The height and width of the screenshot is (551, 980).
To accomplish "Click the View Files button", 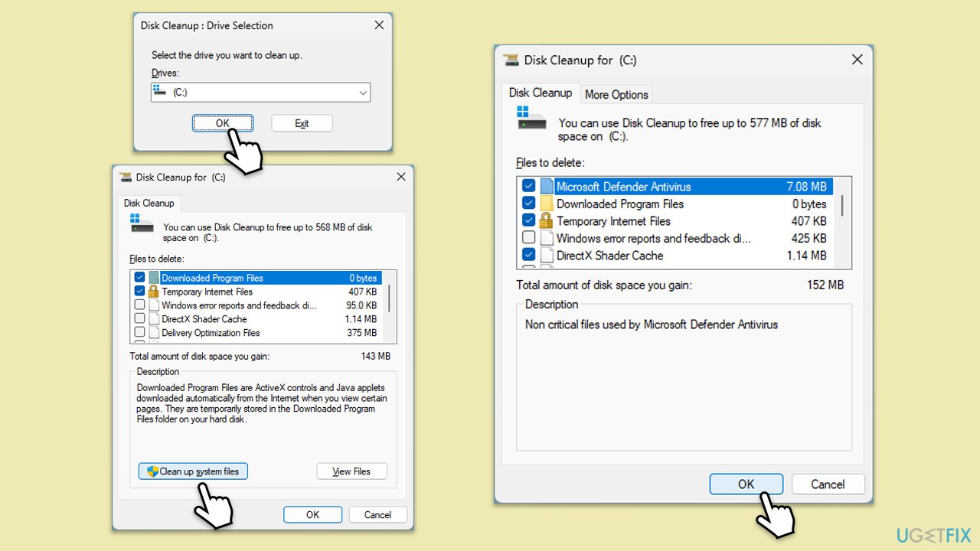I will coord(351,471).
